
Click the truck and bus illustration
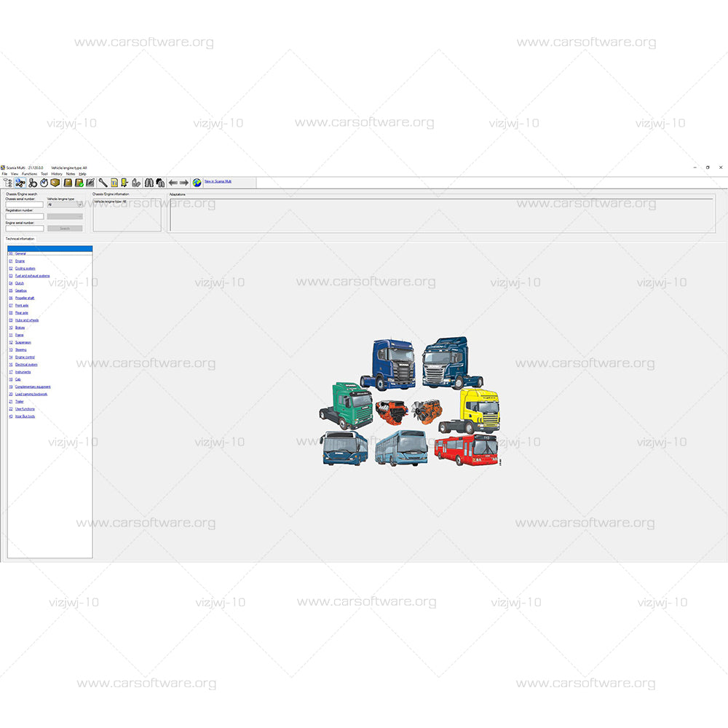click(x=411, y=402)
